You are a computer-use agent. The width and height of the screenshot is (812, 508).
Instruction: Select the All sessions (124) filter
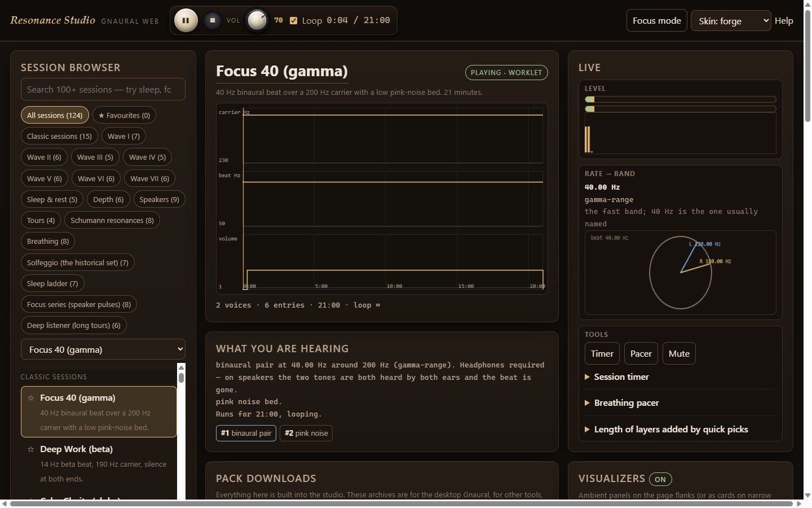(55, 115)
